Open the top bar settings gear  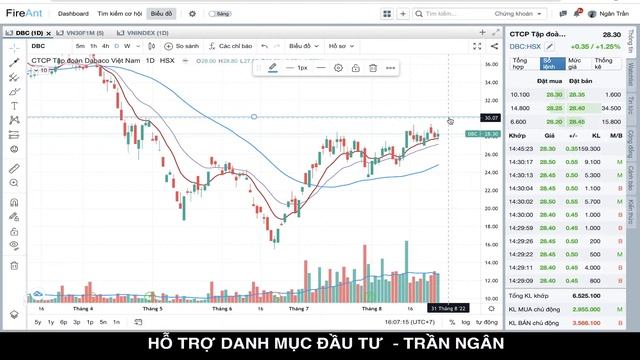tap(192, 13)
